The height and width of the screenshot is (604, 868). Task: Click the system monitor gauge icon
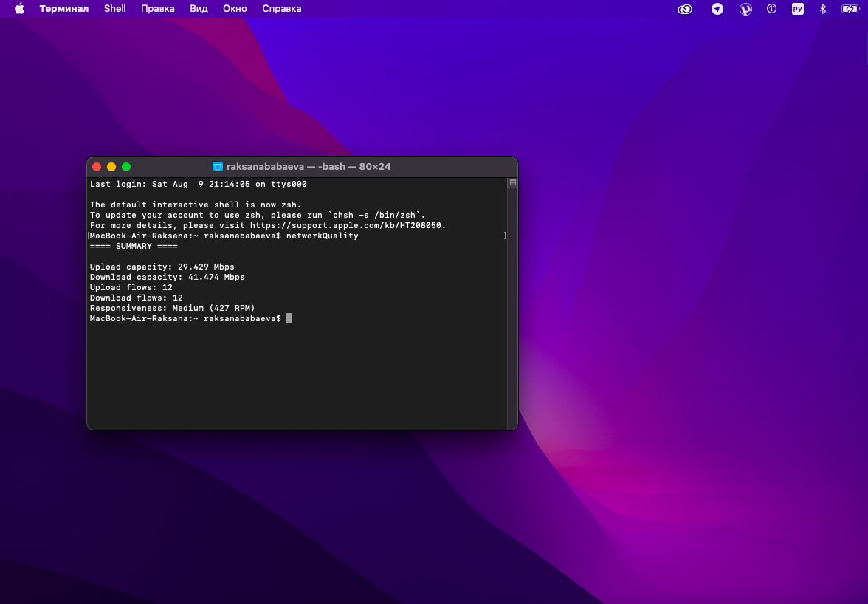pos(771,9)
